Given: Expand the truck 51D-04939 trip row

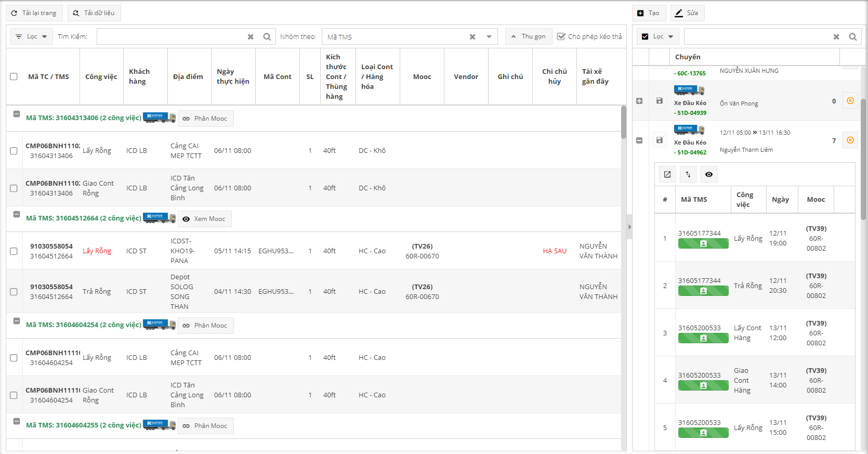Looking at the screenshot, I should (x=639, y=101).
